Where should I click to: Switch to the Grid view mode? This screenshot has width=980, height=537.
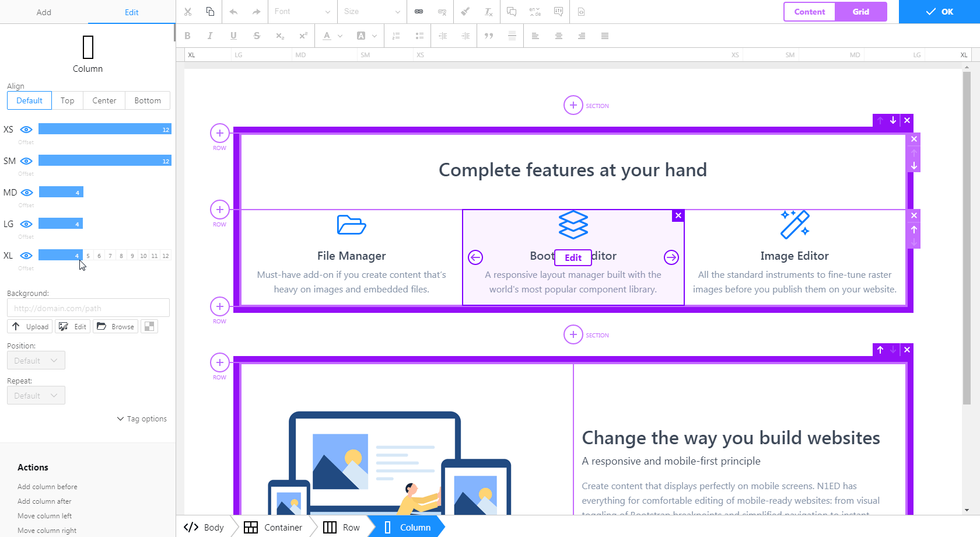click(x=862, y=12)
